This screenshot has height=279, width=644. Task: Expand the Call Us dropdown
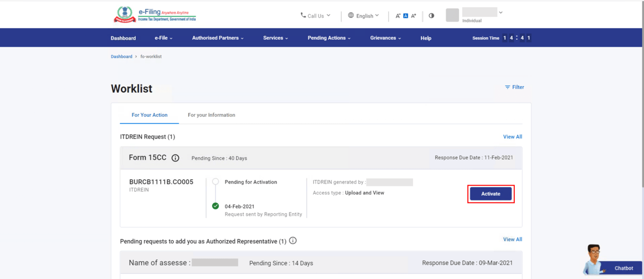click(315, 16)
